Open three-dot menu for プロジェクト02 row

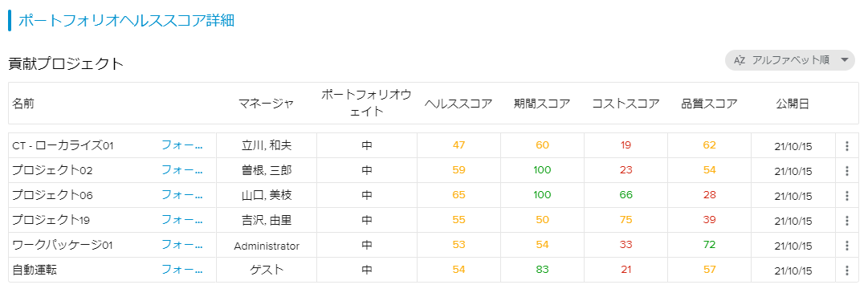pos(846,171)
